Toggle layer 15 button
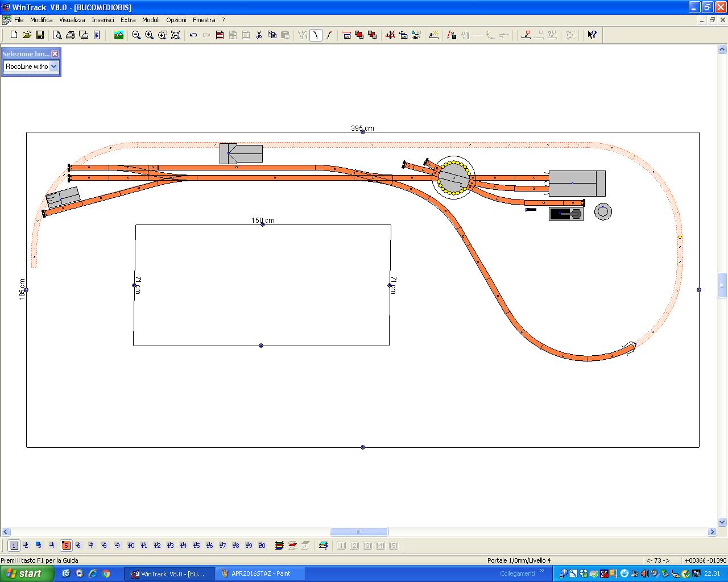This screenshot has width=728, height=582. pyautogui.click(x=196, y=546)
